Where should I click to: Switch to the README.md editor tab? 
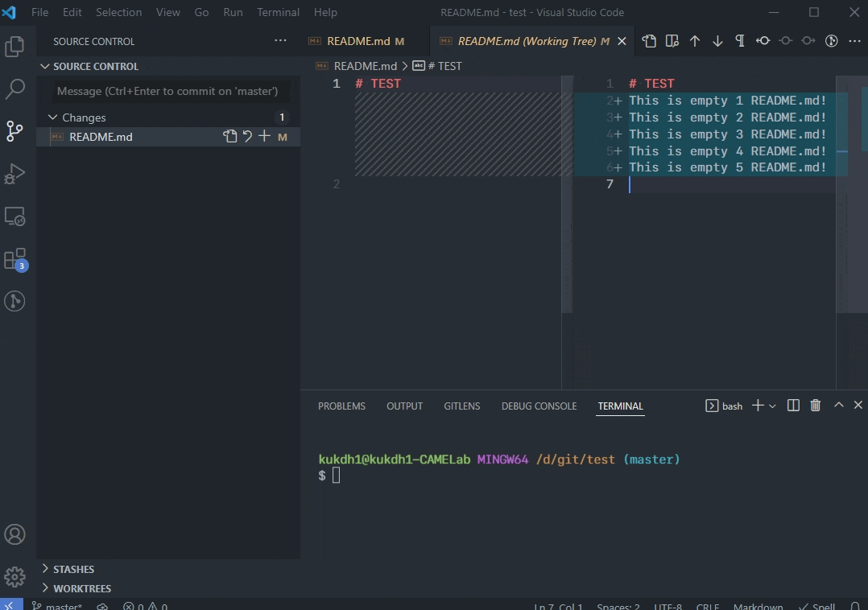pyautogui.click(x=366, y=41)
